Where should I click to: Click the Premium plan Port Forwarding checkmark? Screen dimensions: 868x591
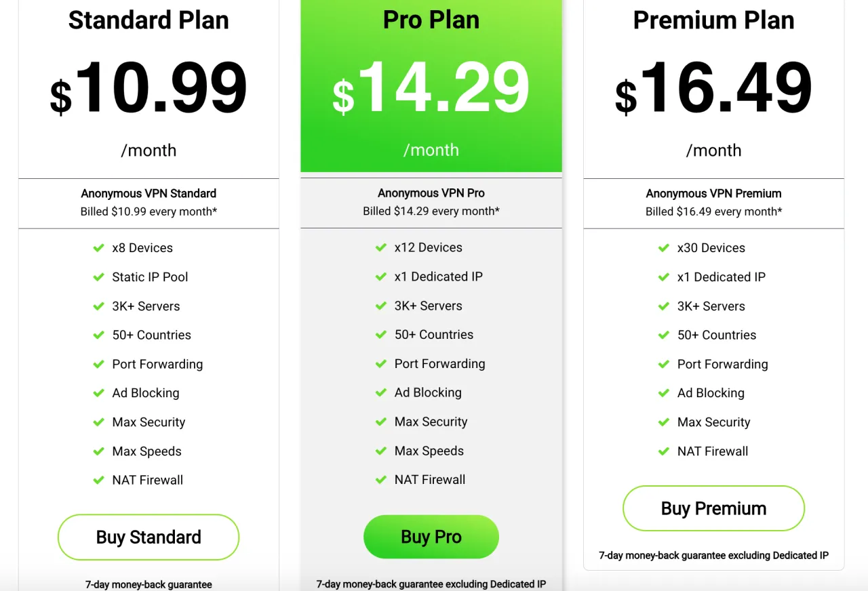coord(664,364)
